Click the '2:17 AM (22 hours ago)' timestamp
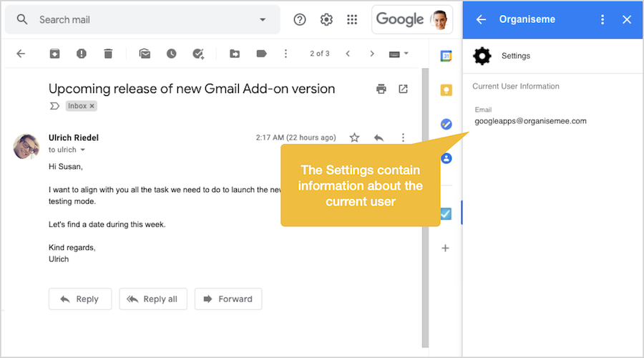This screenshot has height=358, width=644. pyautogui.click(x=296, y=137)
